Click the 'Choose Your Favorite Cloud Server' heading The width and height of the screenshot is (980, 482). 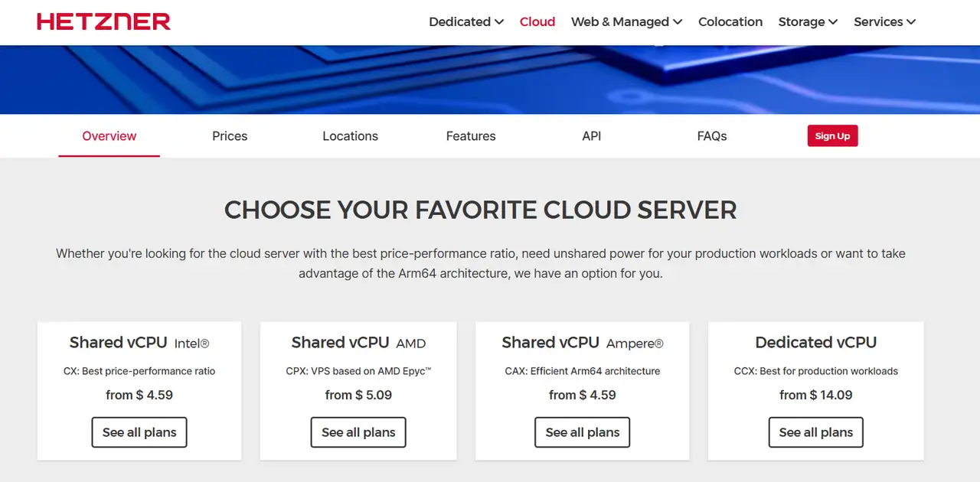[481, 210]
